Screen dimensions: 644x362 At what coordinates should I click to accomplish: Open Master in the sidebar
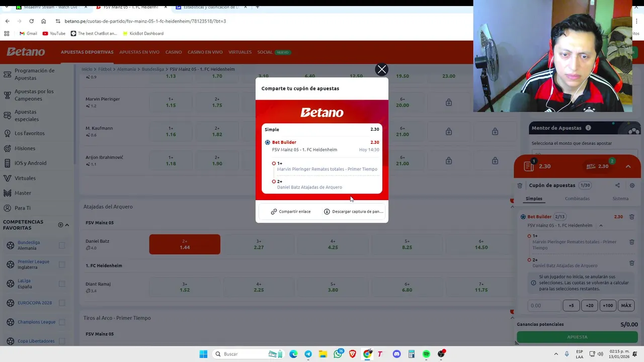click(x=23, y=193)
